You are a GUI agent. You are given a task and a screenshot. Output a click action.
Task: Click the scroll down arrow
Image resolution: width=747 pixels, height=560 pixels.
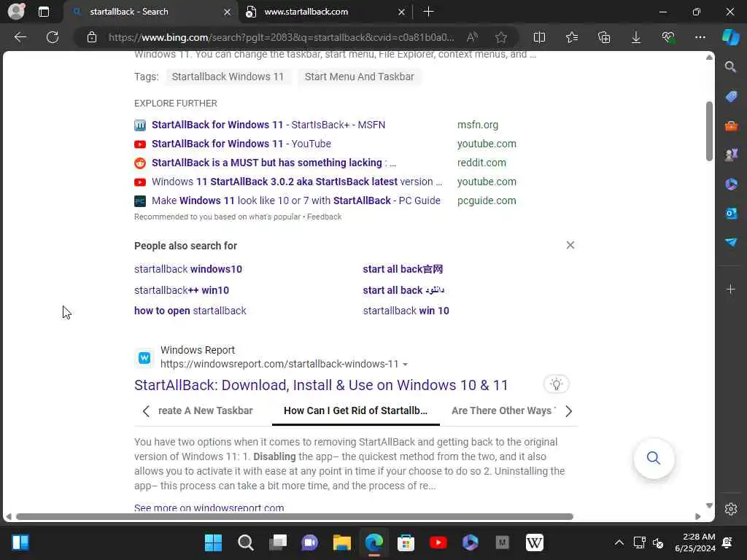709,506
